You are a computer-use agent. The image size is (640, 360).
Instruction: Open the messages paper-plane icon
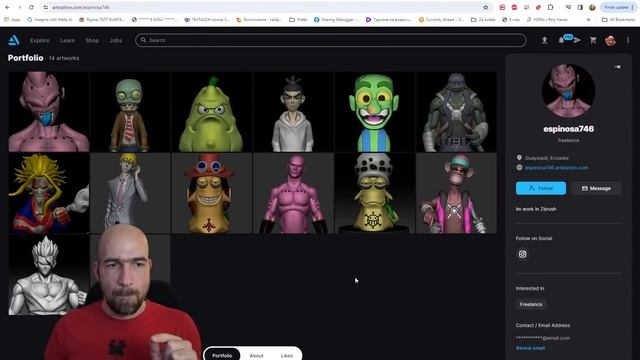(x=577, y=40)
